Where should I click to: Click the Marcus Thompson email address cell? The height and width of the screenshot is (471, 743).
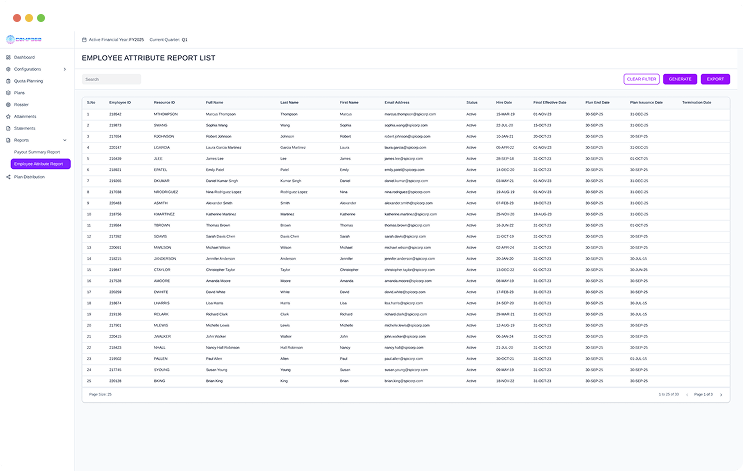pos(410,114)
